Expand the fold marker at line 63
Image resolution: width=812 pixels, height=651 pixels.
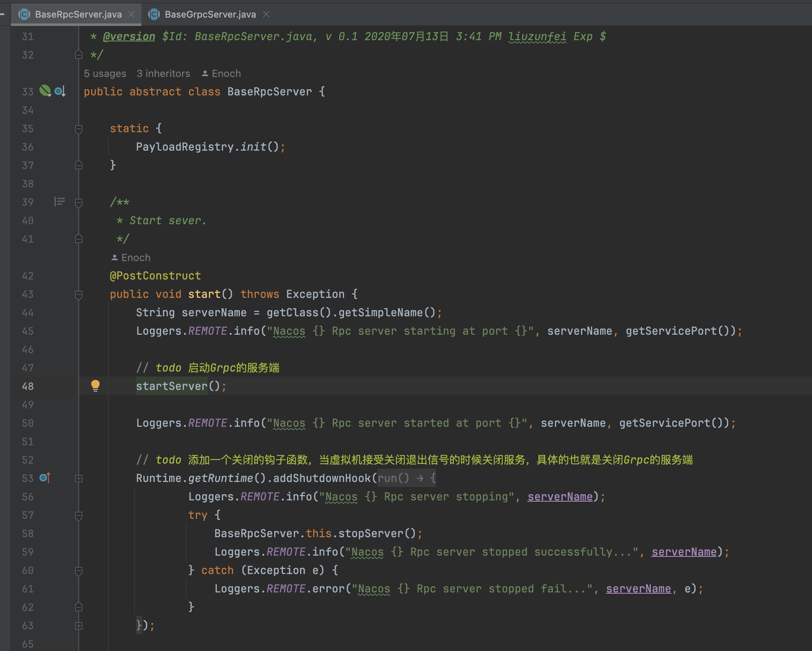point(78,625)
